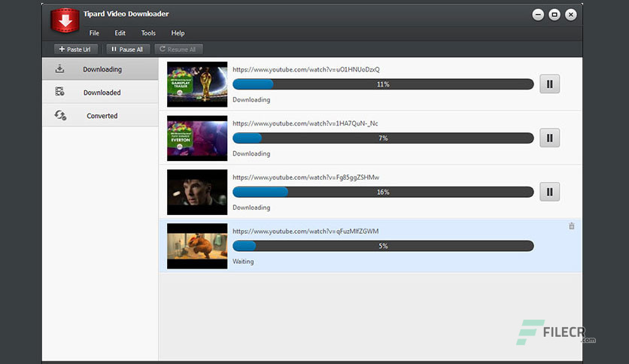Click the Waiting status text
This screenshot has width=629, height=364.
[243, 262]
